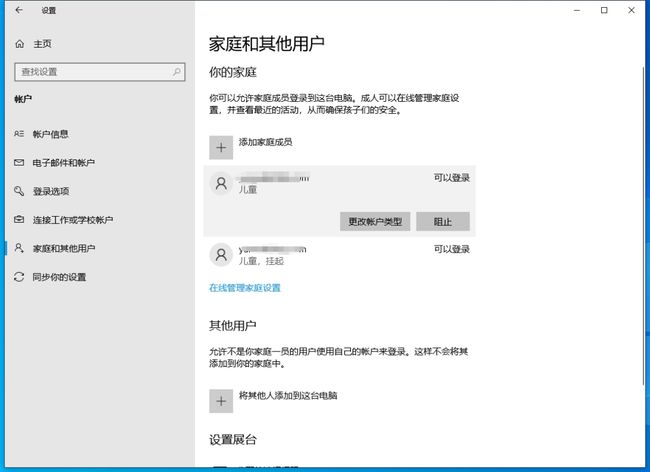The width and height of the screenshot is (650, 472).
Task: Select the 儿童, 挂起 account row
Action: (340, 254)
